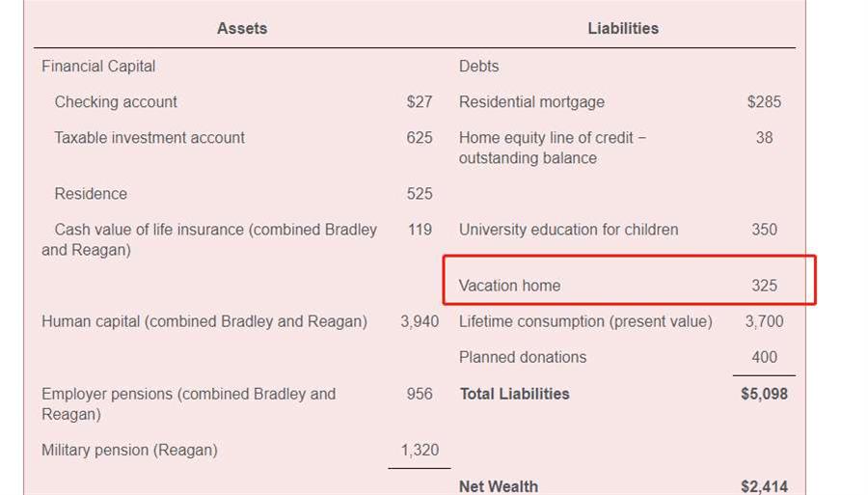Click the Planned donations label
Screen dimensions: 868x495
pyautogui.click(x=523, y=357)
